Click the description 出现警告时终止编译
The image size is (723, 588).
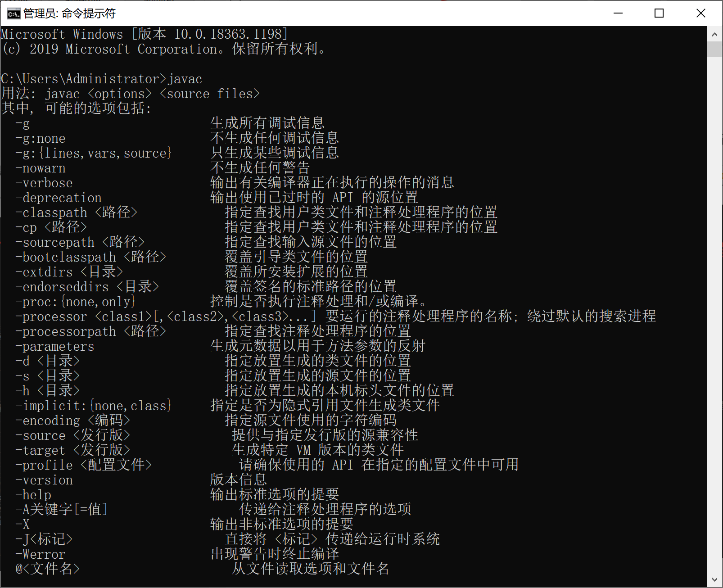click(x=275, y=554)
